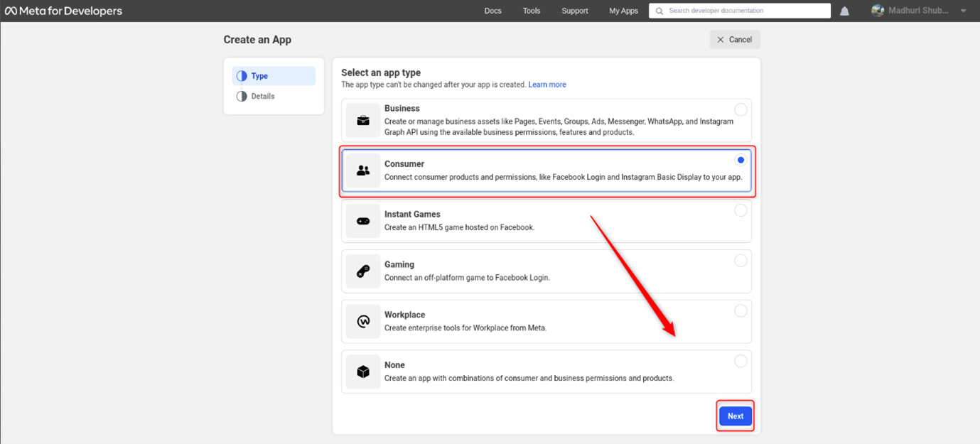Click the Madhuri Shub... account name

click(919, 11)
